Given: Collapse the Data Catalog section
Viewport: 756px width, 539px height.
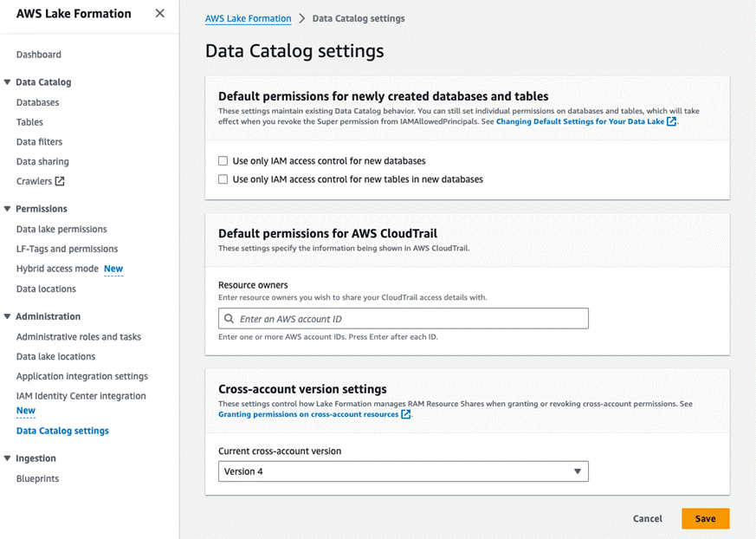Looking at the screenshot, I should 8,82.
